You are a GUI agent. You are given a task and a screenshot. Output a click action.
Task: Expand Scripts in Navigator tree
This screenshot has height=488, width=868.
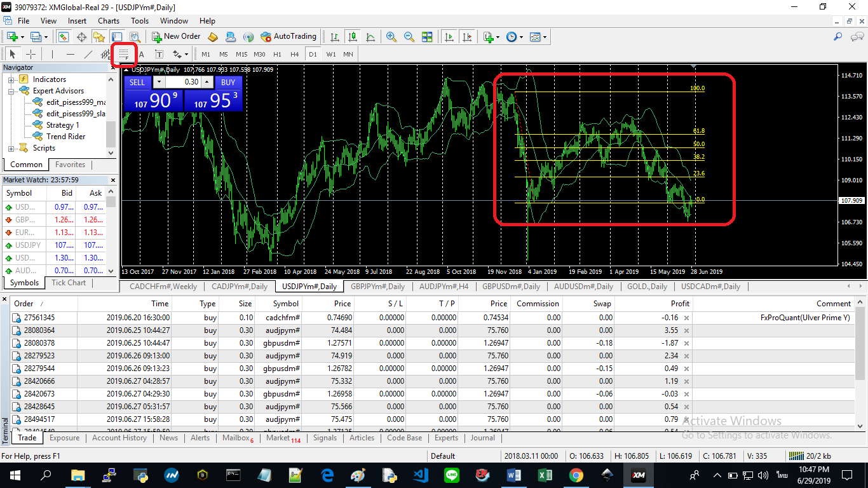click(11, 148)
